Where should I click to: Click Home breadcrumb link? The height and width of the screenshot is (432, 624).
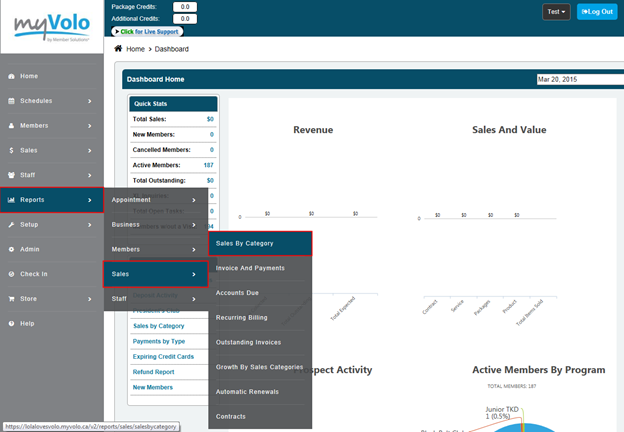pyautogui.click(x=135, y=49)
